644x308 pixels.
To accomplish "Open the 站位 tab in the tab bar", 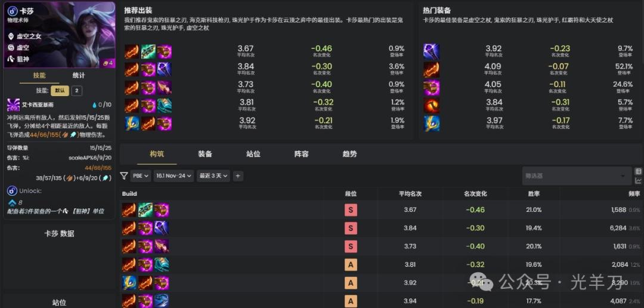I will [253, 154].
